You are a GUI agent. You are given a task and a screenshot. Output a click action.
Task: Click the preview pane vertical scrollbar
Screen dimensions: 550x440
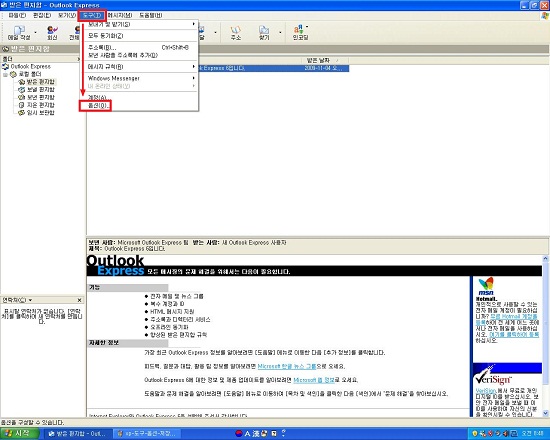tap(545, 336)
